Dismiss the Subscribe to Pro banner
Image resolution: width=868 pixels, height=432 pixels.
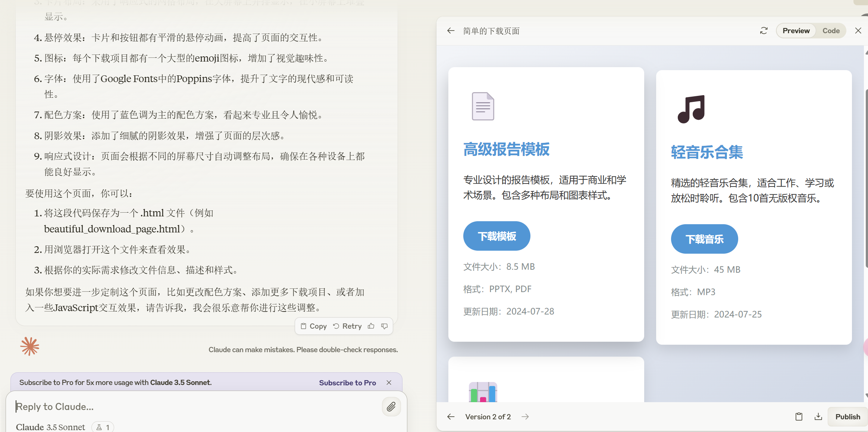[389, 383]
